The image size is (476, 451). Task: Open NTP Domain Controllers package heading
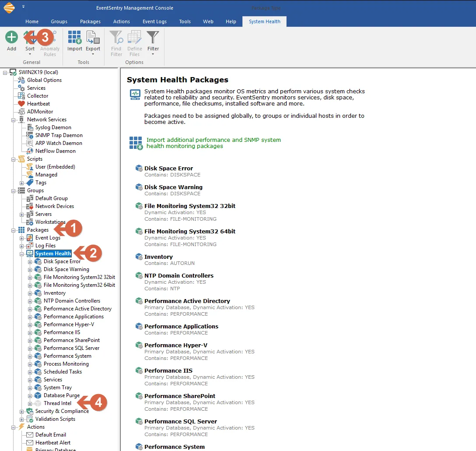(179, 276)
